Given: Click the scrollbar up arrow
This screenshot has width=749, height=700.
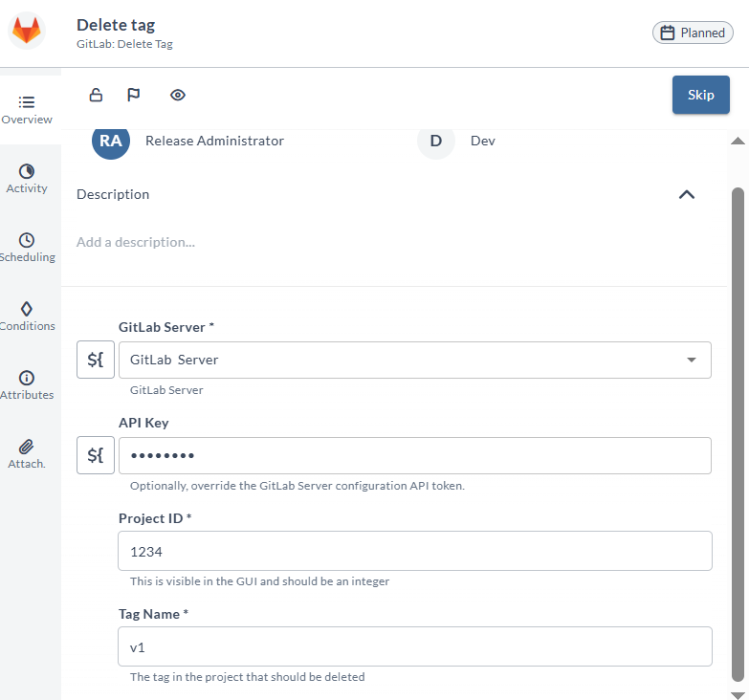Looking at the screenshot, I should [x=738, y=141].
